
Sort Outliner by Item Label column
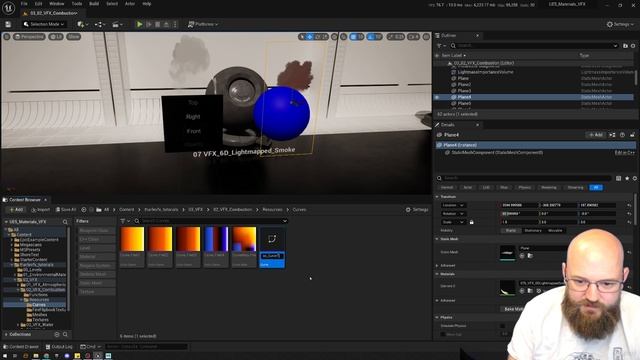tap(453, 55)
